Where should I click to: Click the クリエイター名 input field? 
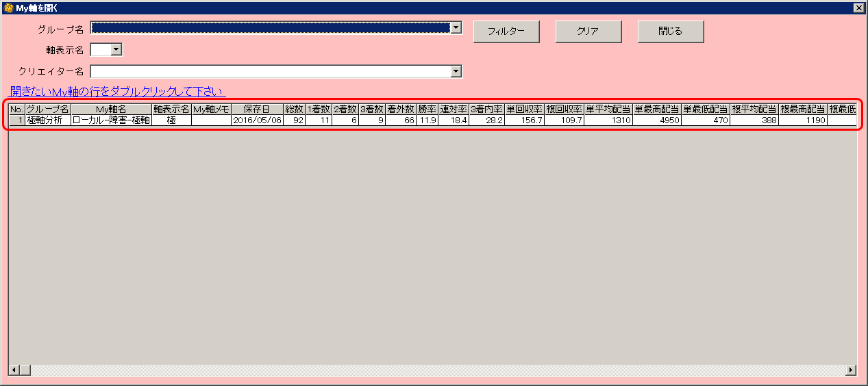[271, 71]
